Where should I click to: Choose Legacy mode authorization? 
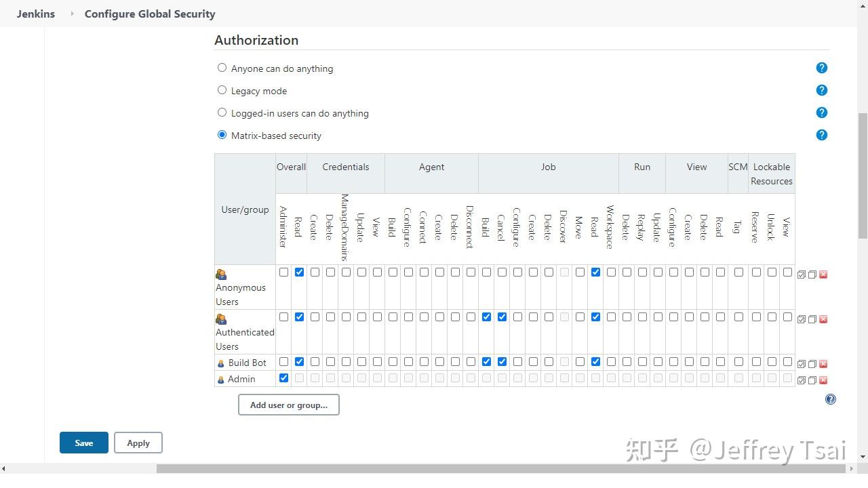click(x=222, y=89)
